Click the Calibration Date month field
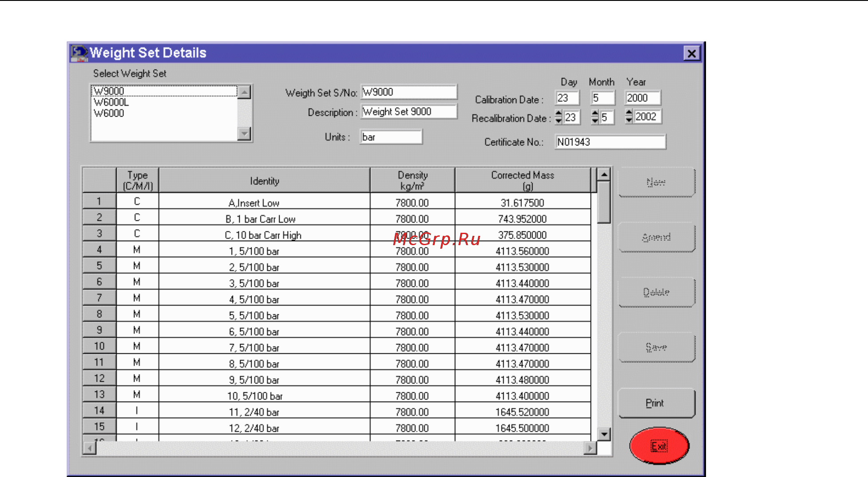Image resolution: width=868 pixels, height=477 pixels. [603, 98]
